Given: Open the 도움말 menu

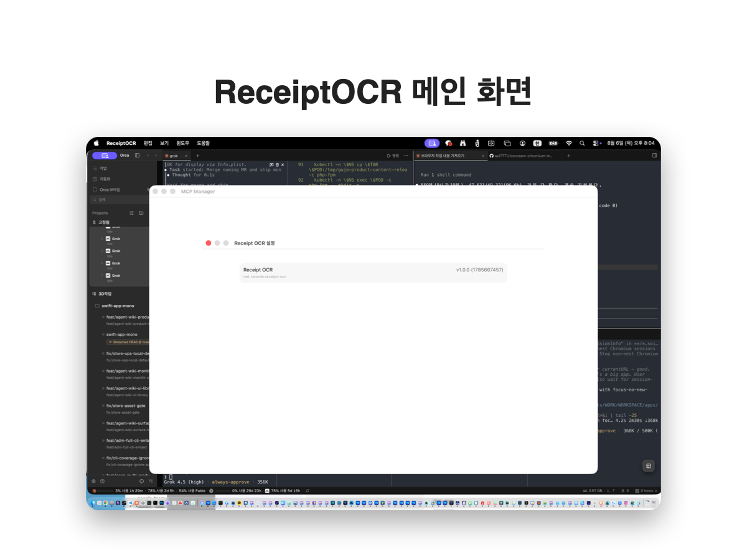Looking at the screenshot, I should point(204,143).
